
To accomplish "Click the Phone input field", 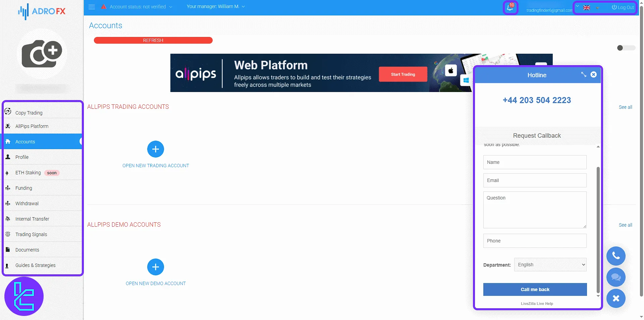I will point(535,241).
